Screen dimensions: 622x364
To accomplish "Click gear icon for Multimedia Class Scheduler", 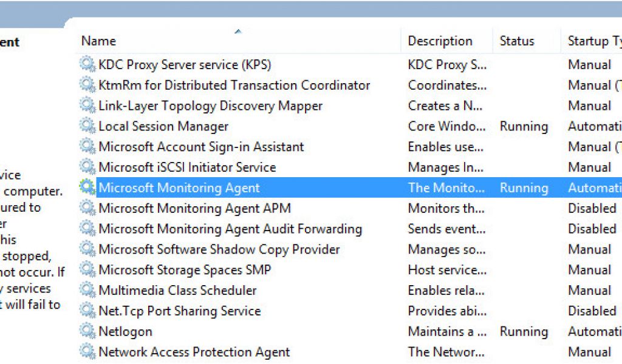I will 88,290.
